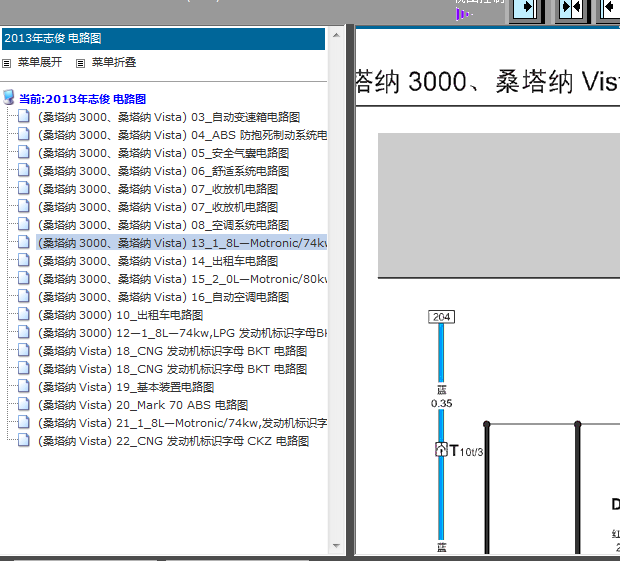Open 22_CNG 发动机标识字母 CKZ entry
This screenshot has width=620, height=561.
173,441
